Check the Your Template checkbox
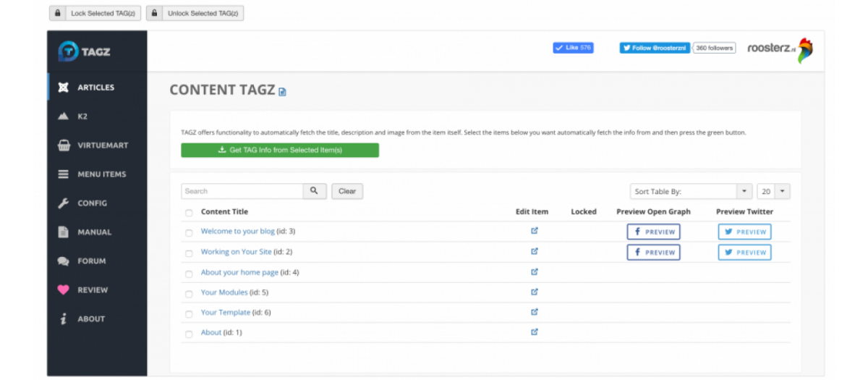This screenshot has height=380, width=868. (189, 314)
